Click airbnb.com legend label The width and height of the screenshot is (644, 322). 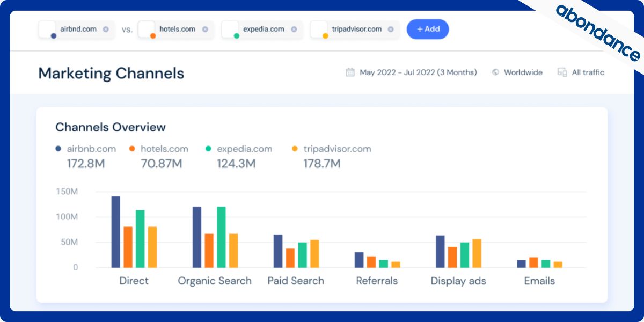click(91, 149)
